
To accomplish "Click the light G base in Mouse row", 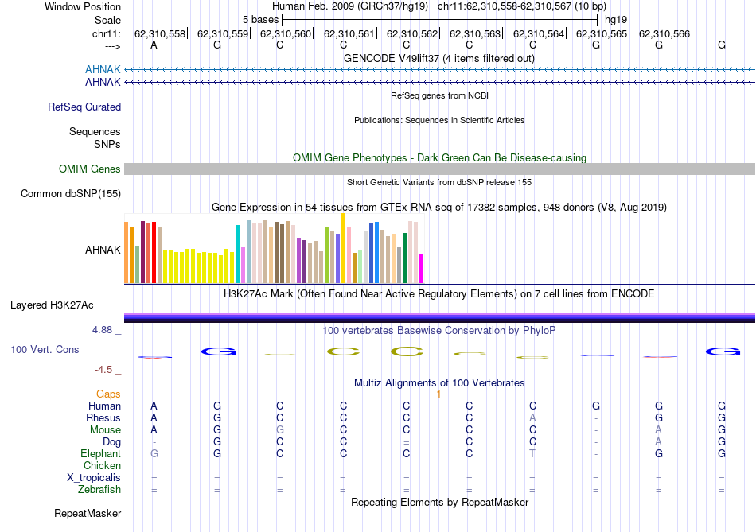I will pos(279,430).
